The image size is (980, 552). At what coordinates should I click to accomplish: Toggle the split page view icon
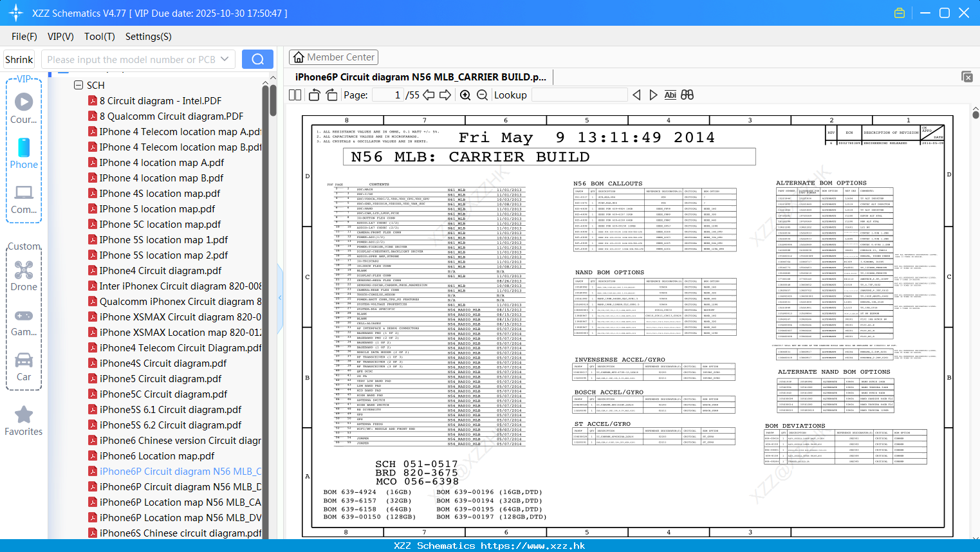pos(295,95)
